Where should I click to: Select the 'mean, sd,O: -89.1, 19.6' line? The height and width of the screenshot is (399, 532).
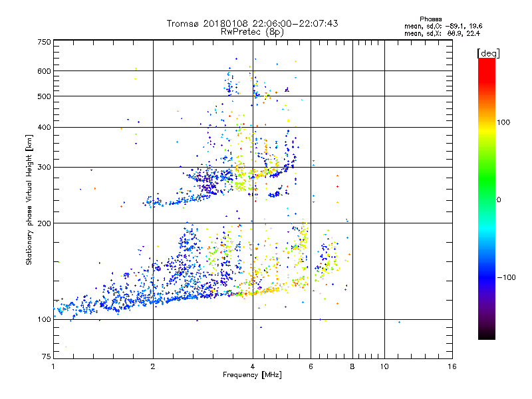tap(443, 26)
